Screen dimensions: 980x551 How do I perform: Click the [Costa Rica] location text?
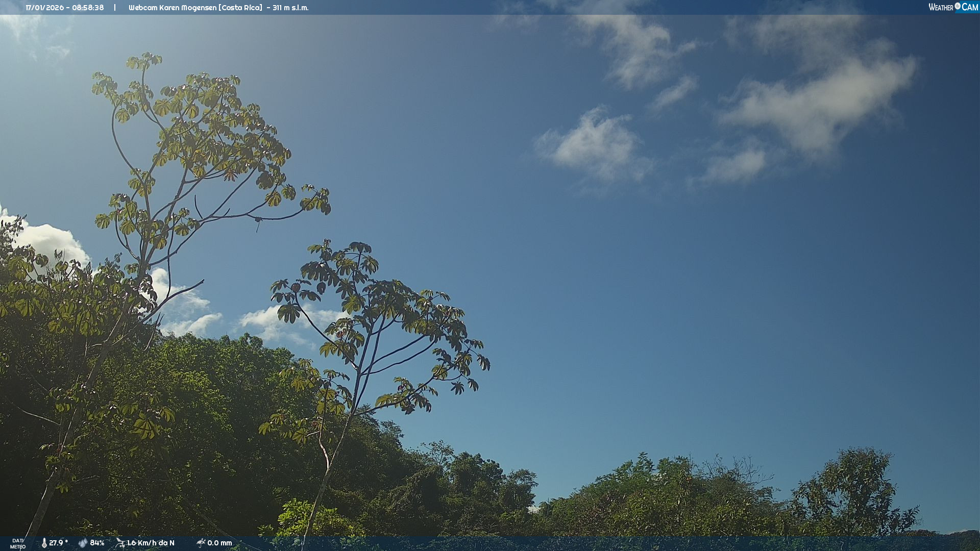(x=240, y=8)
